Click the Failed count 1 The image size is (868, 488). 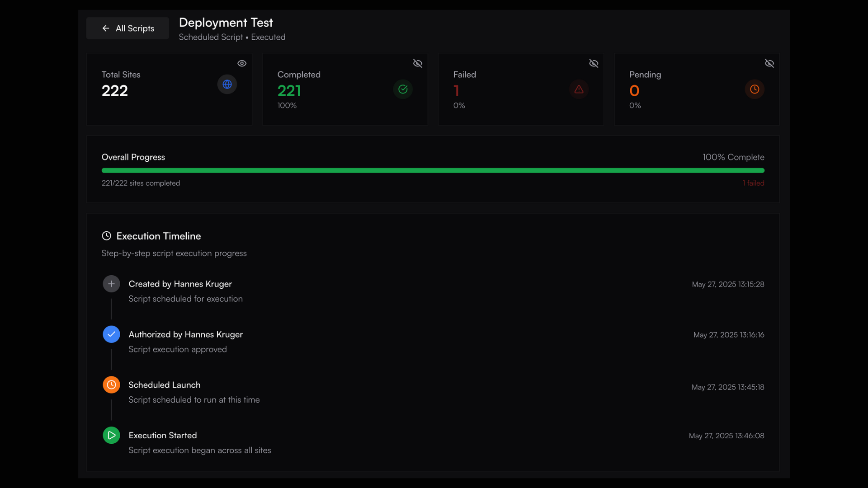tap(457, 91)
